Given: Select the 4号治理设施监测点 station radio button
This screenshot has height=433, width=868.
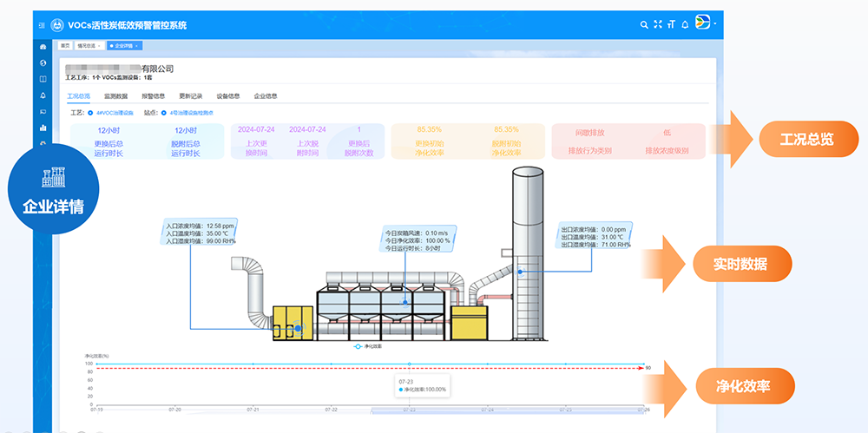Looking at the screenshot, I should point(162,112).
